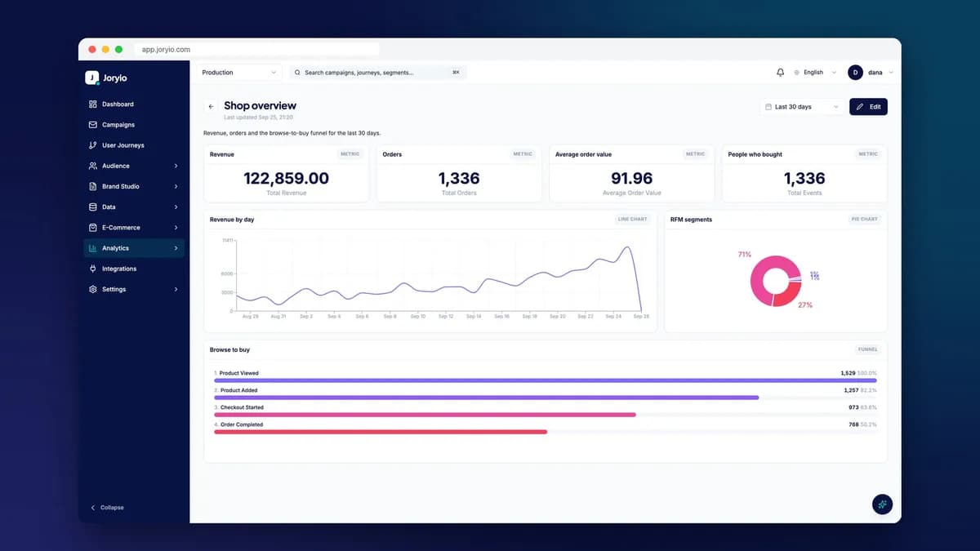Screen dimensions: 980x551
Task: Open the English language dropdown
Action: pyautogui.click(x=815, y=73)
